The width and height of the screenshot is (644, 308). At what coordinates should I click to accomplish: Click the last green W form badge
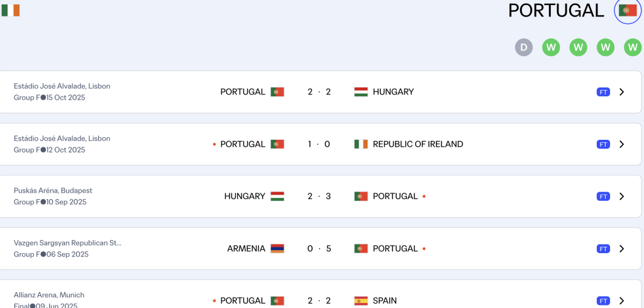633,47
